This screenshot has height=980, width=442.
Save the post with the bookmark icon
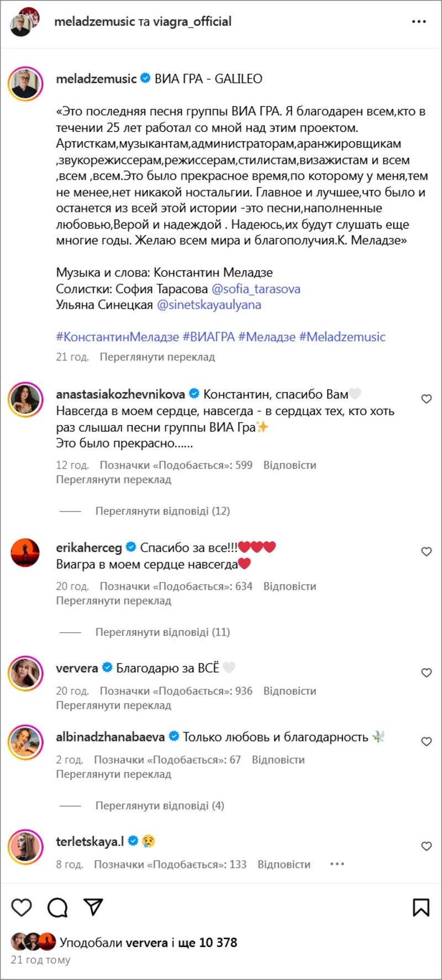pyautogui.click(x=421, y=907)
